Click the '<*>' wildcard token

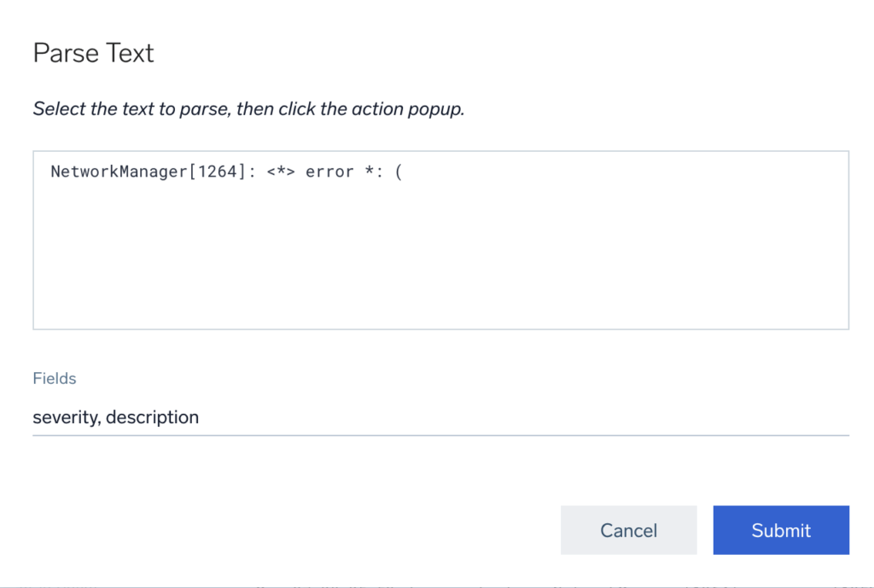pyautogui.click(x=281, y=172)
